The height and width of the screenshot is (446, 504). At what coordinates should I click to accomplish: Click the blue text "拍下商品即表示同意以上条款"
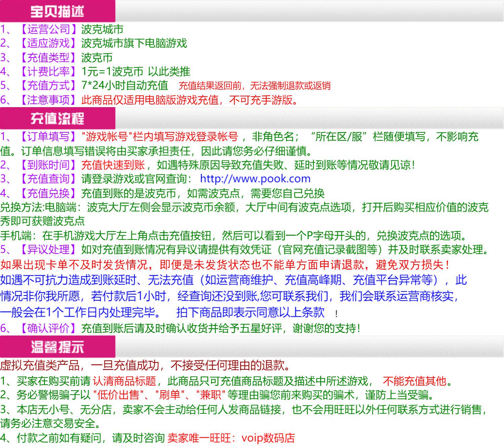251,313
